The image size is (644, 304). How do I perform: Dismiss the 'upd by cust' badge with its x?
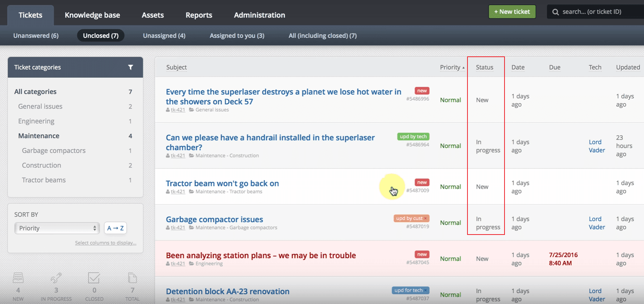point(426,218)
